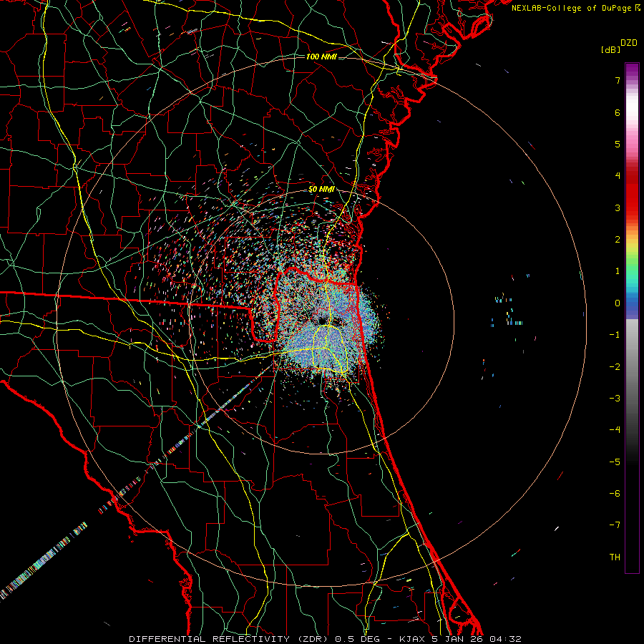Click the KJAX radar site identifier

411,639
